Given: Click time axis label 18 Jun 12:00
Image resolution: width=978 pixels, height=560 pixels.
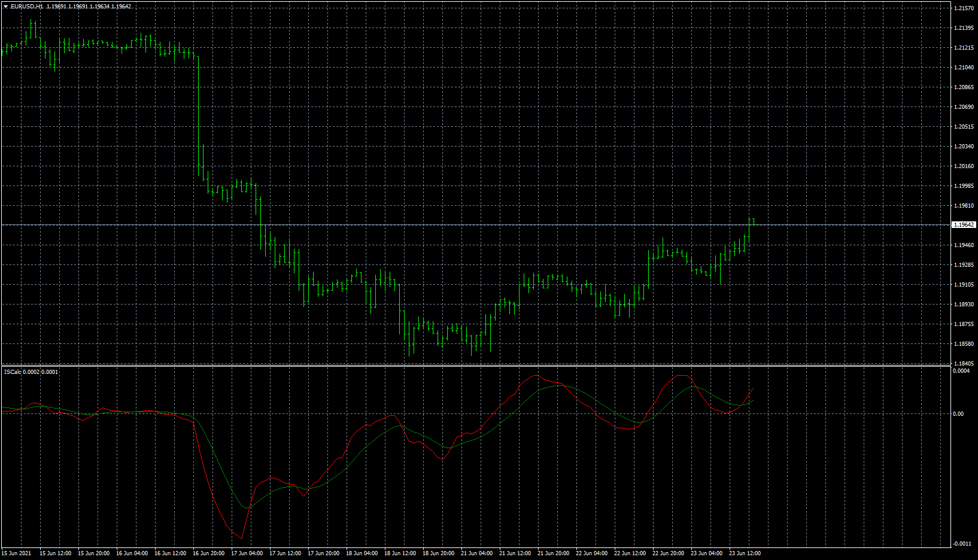Looking at the screenshot, I should [x=400, y=553].
